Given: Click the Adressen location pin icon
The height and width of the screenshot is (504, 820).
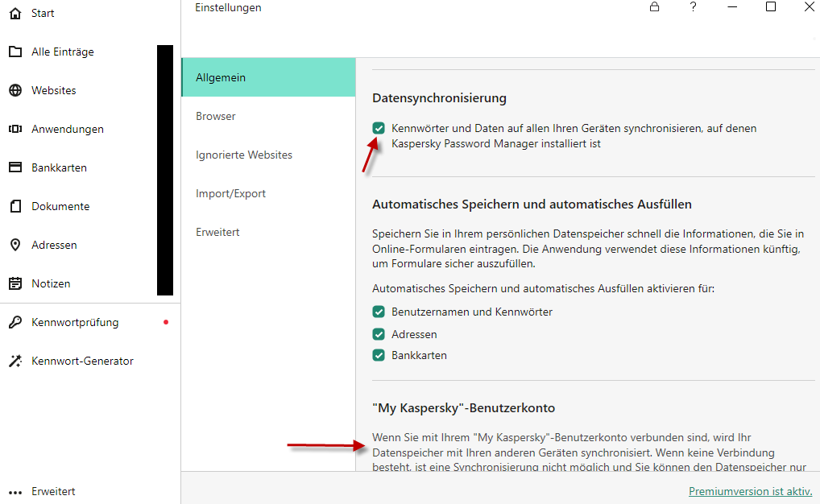Looking at the screenshot, I should [15, 245].
